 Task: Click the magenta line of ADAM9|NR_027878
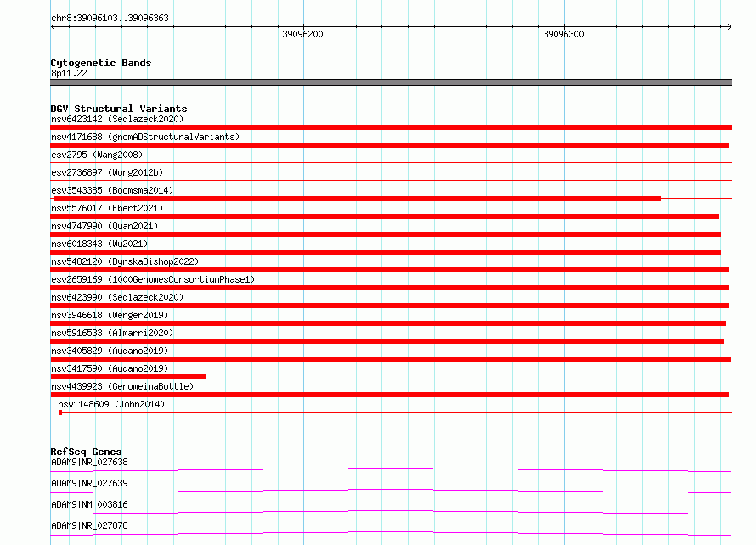(391, 532)
